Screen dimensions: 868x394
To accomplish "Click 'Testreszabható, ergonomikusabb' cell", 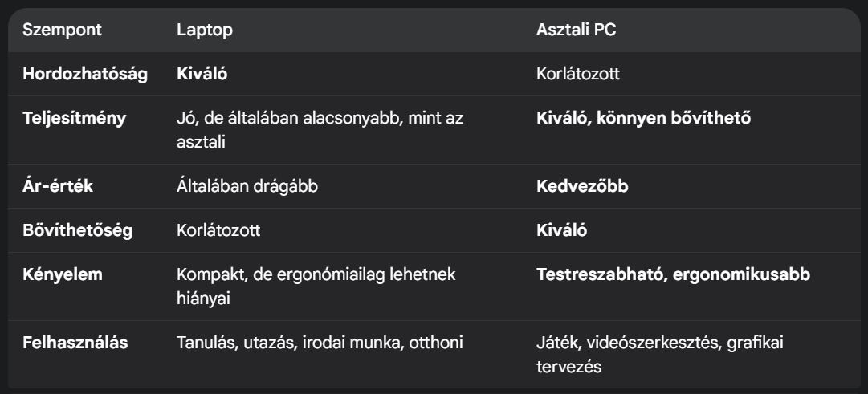I will pyautogui.click(x=673, y=274).
